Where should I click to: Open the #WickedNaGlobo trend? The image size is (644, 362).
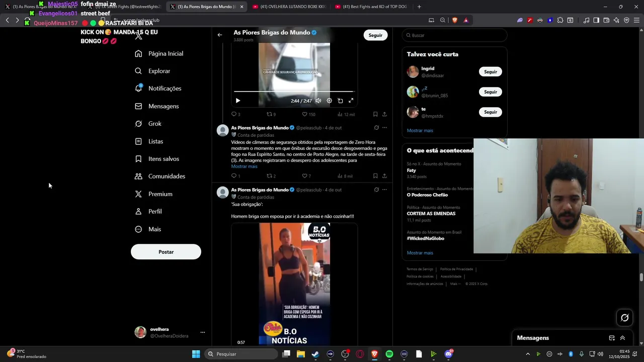click(x=426, y=239)
